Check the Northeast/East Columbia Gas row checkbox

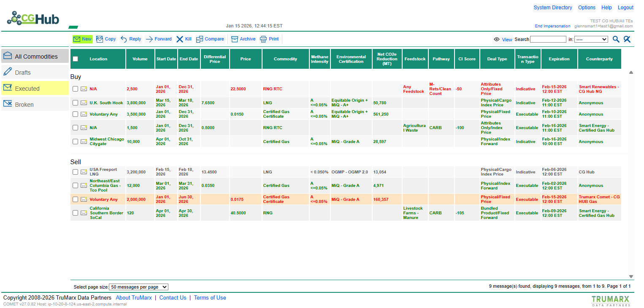pos(75,186)
